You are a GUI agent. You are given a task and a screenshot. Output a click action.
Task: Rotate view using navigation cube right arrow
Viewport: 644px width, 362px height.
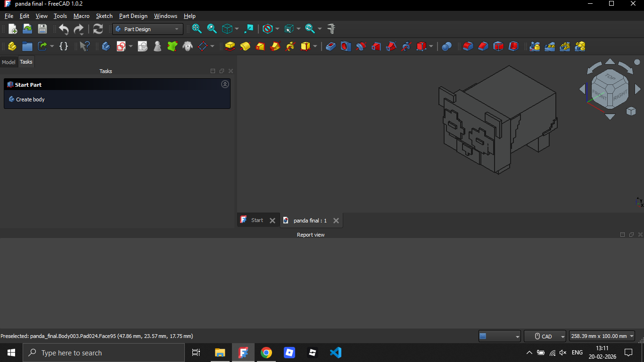pyautogui.click(x=638, y=89)
